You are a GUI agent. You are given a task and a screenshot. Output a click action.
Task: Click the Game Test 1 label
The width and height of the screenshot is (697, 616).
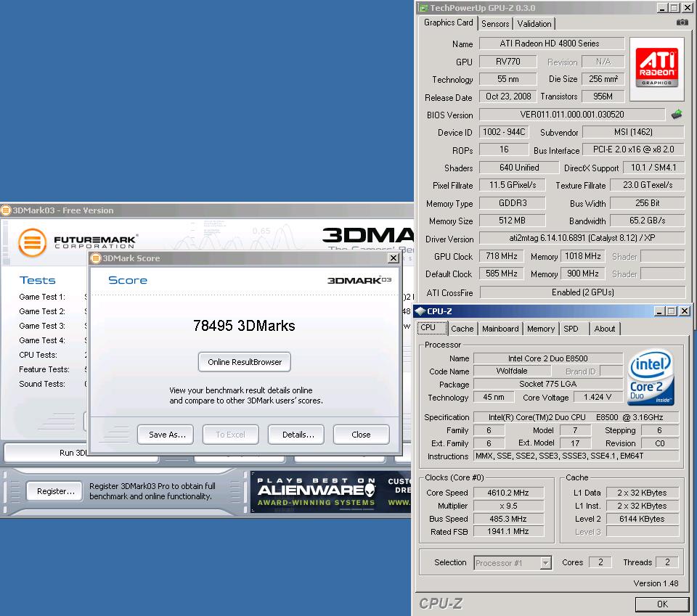tap(42, 297)
